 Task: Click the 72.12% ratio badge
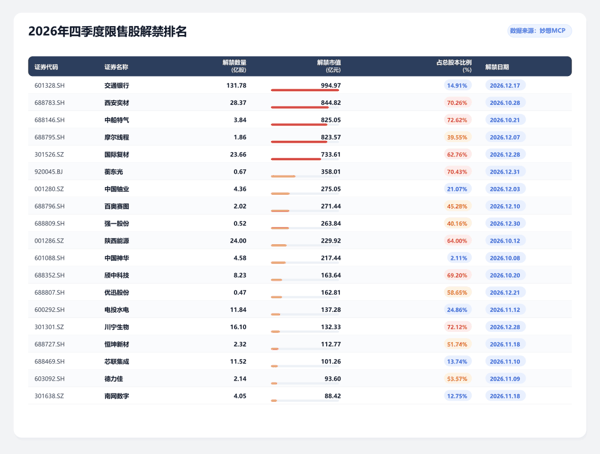[x=457, y=327]
